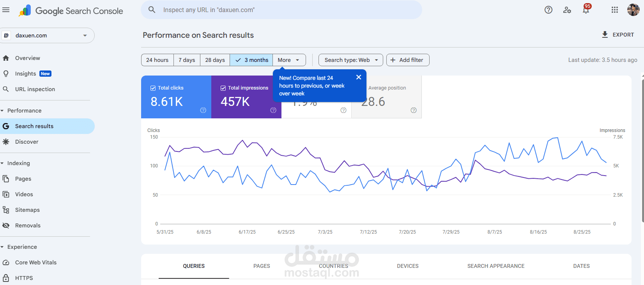Open the daxuen.com property dropdown
Viewport: 644px width, 285px height.
pos(47,35)
